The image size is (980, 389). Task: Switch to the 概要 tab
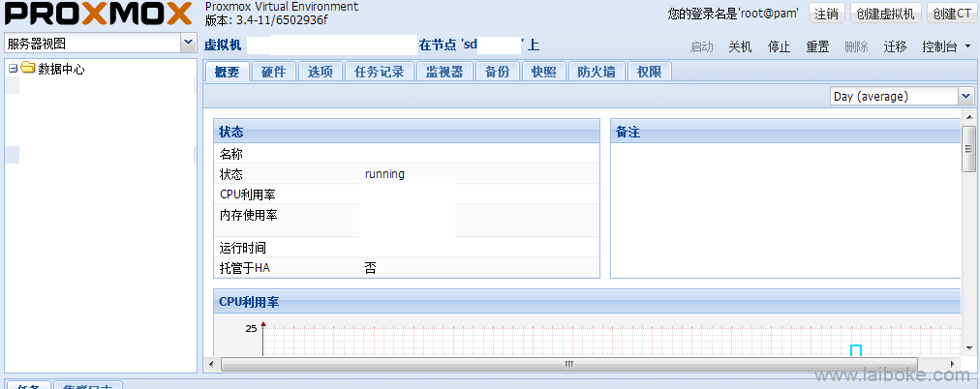[227, 72]
